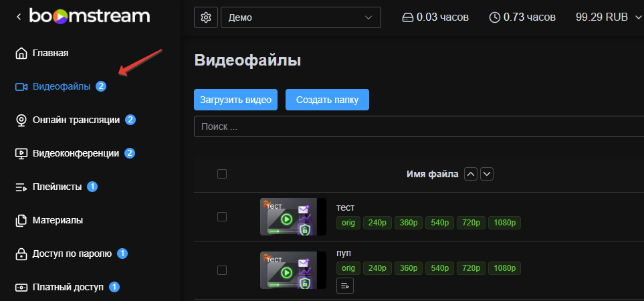Open Видеофайлы section in sidebar
This screenshot has width=644, height=301.
pos(62,87)
